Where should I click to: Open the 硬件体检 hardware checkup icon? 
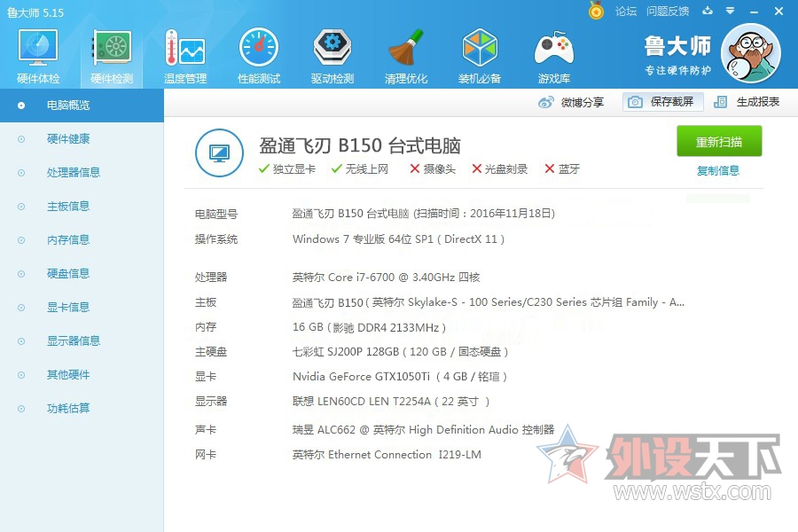pos(38,56)
